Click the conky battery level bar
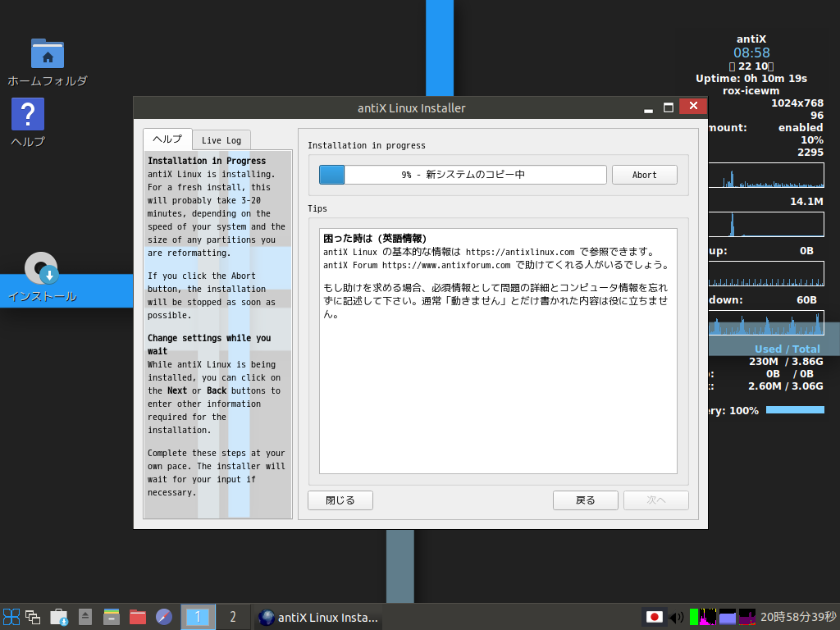The width and height of the screenshot is (840, 630). (795, 410)
